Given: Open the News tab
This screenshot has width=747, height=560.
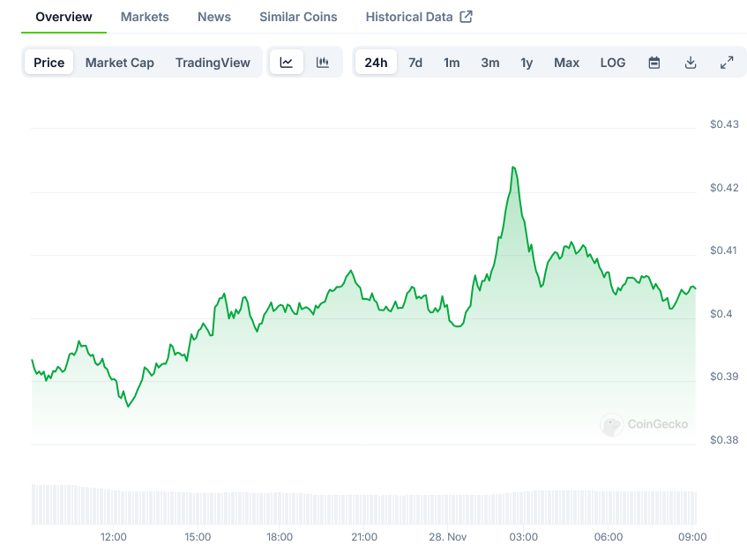Looking at the screenshot, I should click(x=214, y=17).
